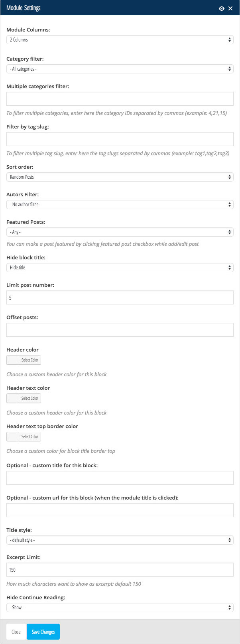
Task: Change the Hide block title dropdown
Action: pos(120,267)
